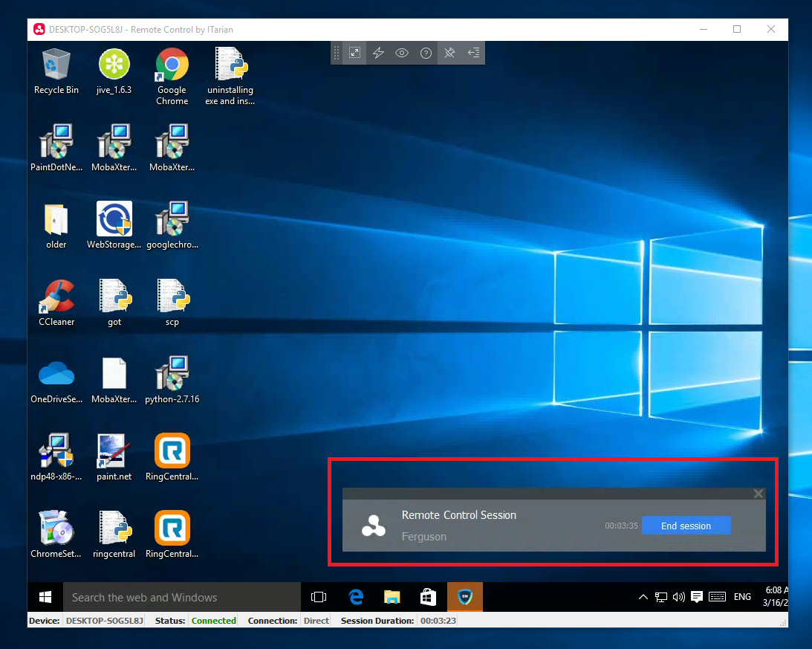This screenshot has height=649, width=812.
Task: Select the googlechro... installer icon
Action: (x=172, y=226)
